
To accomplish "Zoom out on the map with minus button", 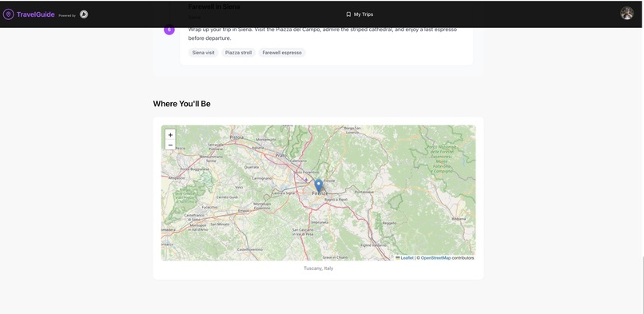I will pyautogui.click(x=170, y=145).
